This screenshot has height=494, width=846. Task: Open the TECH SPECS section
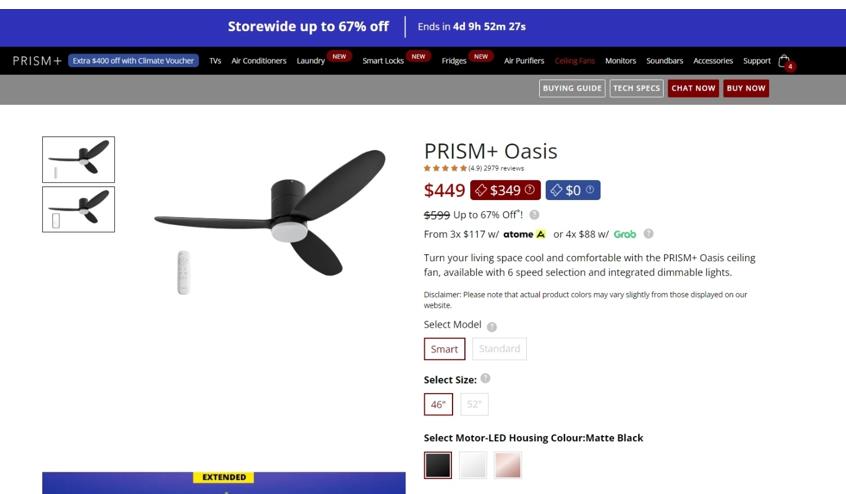pyautogui.click(x=637, y=88)
